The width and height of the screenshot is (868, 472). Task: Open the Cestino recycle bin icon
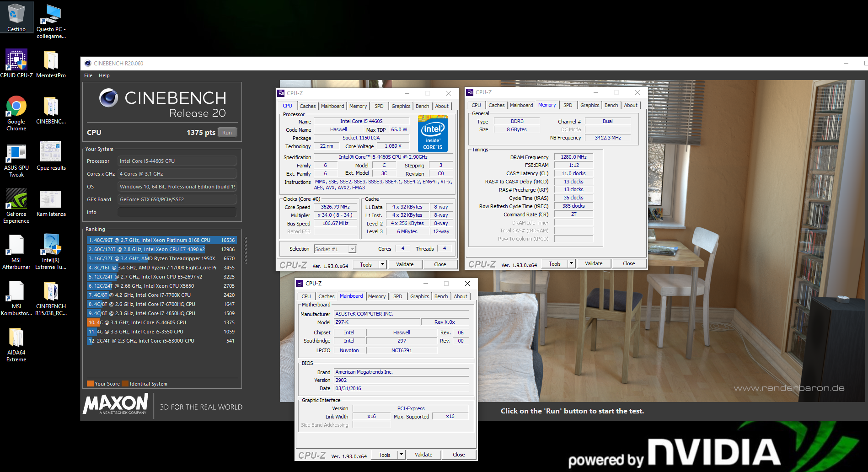point(16,17)
